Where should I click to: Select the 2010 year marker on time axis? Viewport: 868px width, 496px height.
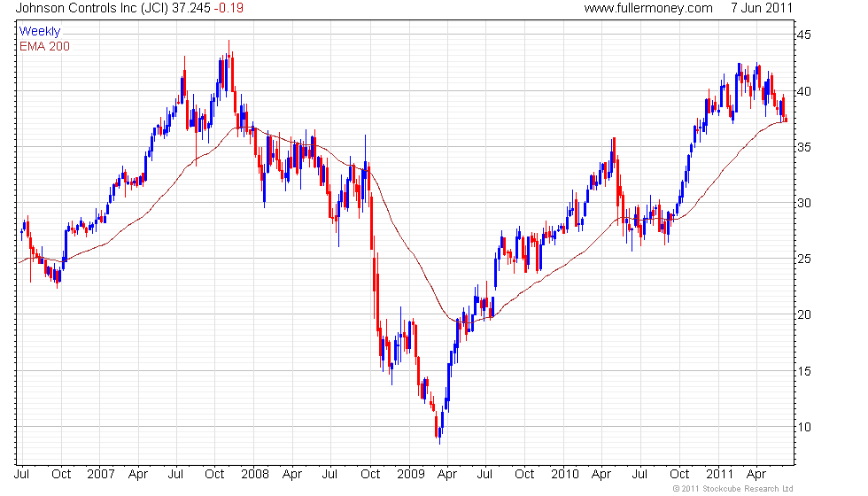pyautogui.click(x=565, y=475)
